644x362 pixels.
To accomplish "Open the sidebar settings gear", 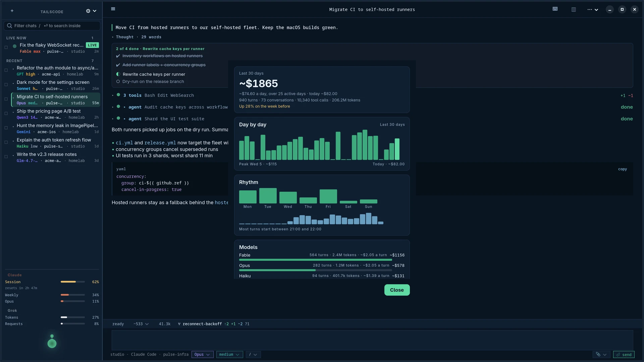I will (x=88, y=11).
